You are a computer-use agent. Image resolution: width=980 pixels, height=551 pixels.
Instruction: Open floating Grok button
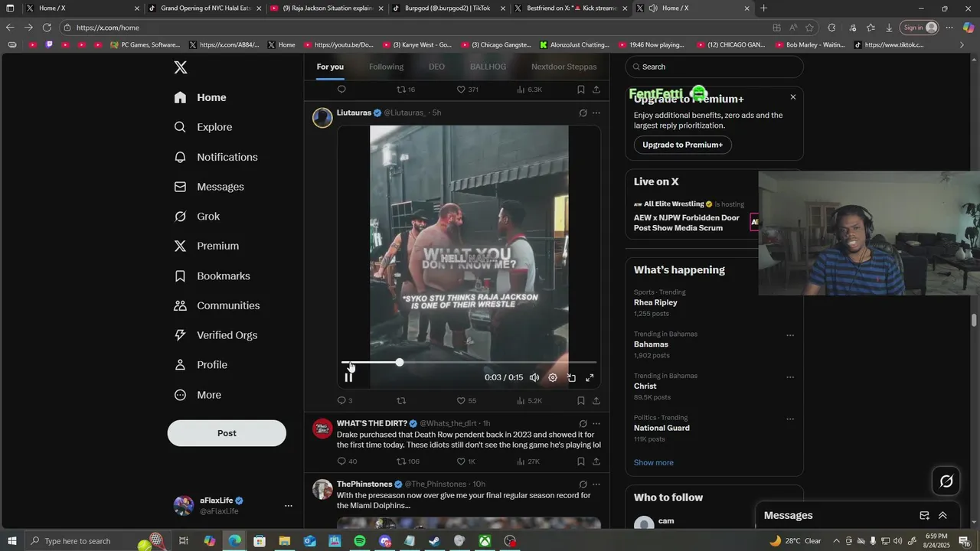[946, 481]
